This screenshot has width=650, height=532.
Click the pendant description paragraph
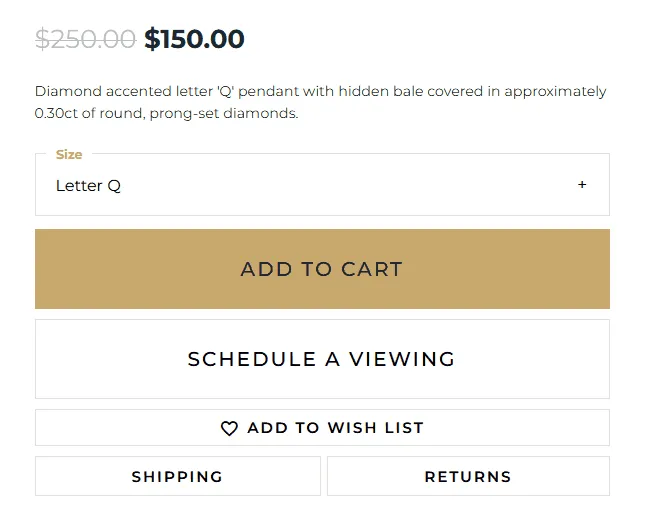pyautogui.click(x=320, y=102)
